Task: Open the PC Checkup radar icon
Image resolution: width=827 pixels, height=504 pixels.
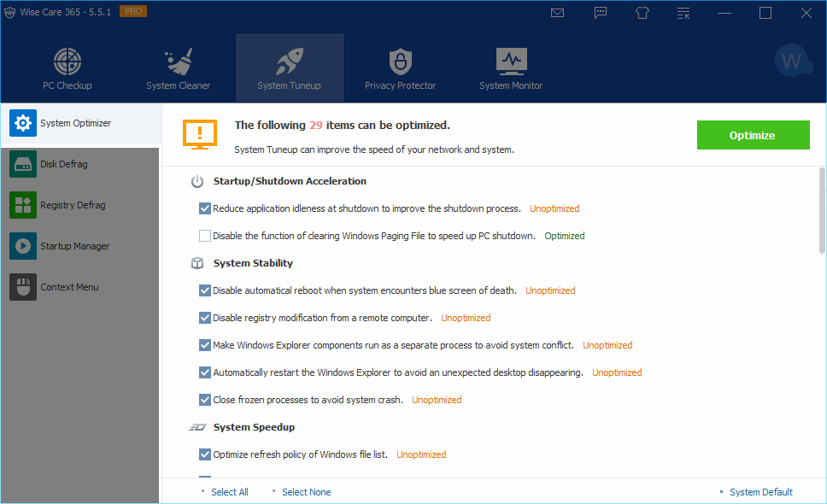Action: click(67, 62)
